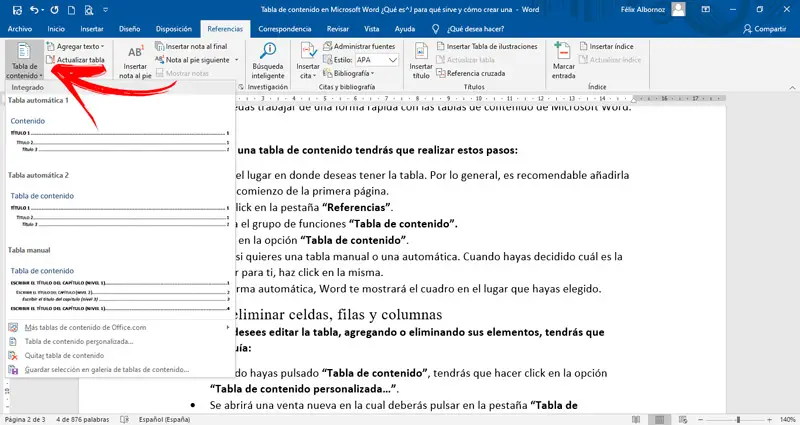Open the Disposición ribbon tab
Viewport: 800px width, 425px height.
tap(174, 29)
